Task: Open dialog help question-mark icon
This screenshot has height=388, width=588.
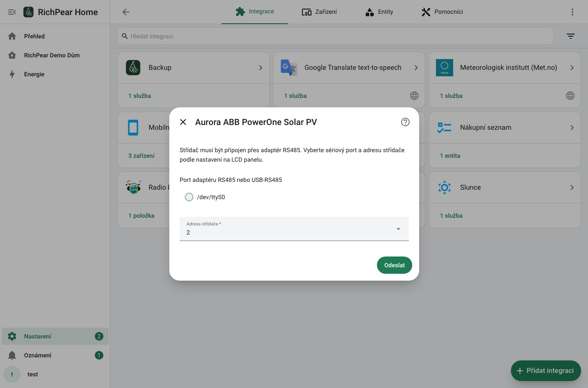Action: [405, 122]
